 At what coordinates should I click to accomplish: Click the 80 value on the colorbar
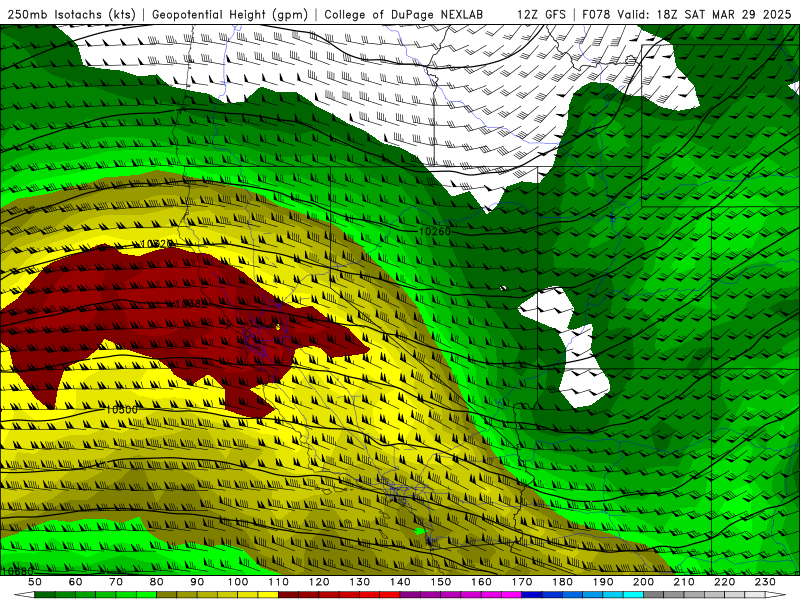click(157, 582)
